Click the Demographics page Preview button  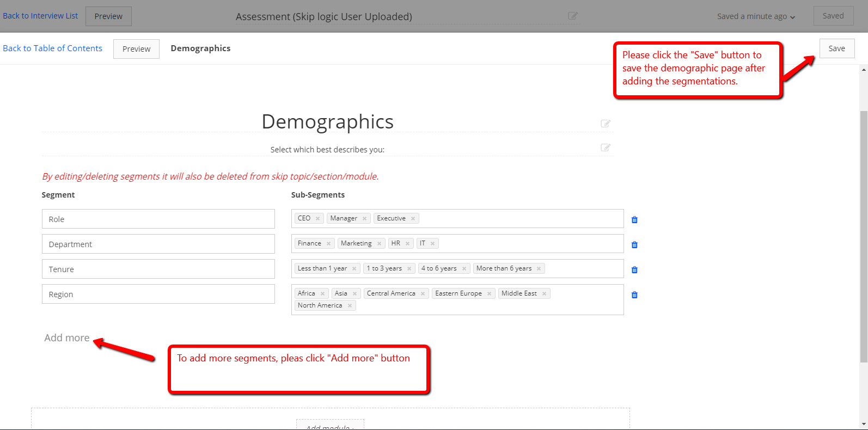point(136,49)
